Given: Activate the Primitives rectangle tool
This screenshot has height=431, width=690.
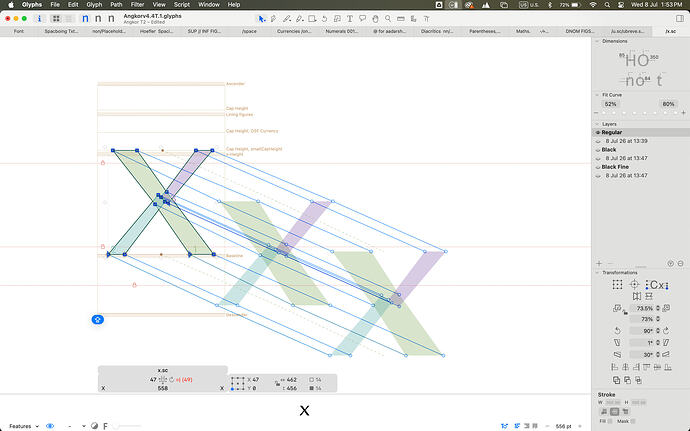Looking at the screenshot, I should [312, 19].
